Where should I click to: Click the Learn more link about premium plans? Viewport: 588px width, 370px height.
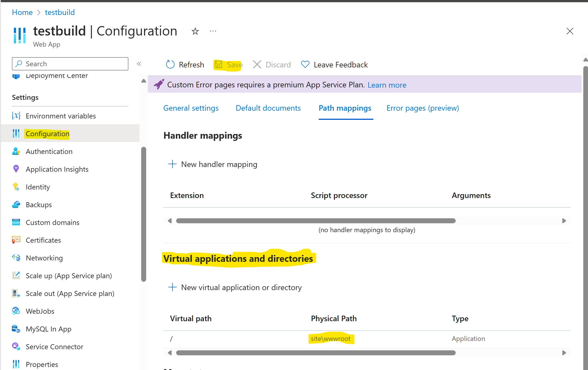click(x=387, y=85)
